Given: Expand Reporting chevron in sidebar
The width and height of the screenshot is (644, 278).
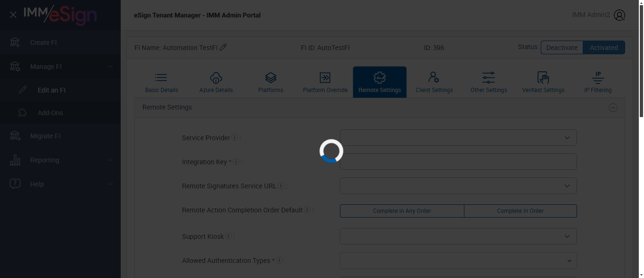Looking at the screenshot, I should pyautogui.click(x=110, y=160).
